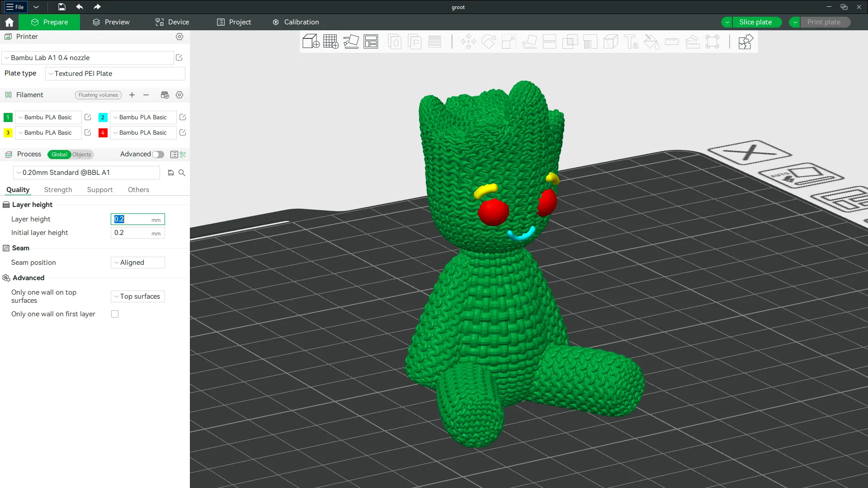Expand the Seam position dropdown
The height and width of the screenshot is (488, 868).
137,263
